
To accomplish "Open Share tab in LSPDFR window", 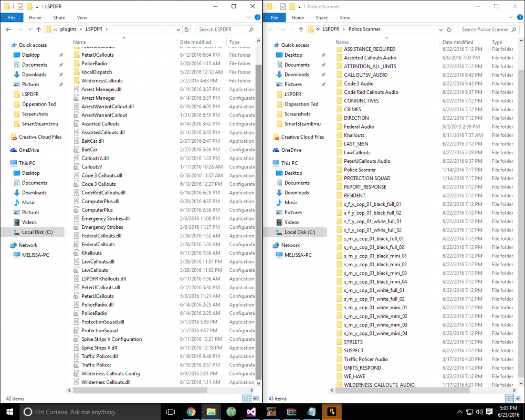I will click(59, 17).
